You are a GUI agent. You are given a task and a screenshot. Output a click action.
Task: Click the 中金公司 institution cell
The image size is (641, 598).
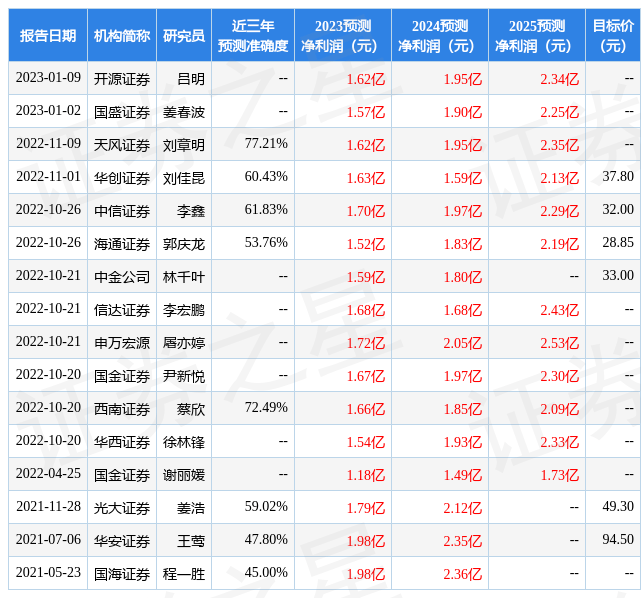pyautogui.click(x=121, y=277)
